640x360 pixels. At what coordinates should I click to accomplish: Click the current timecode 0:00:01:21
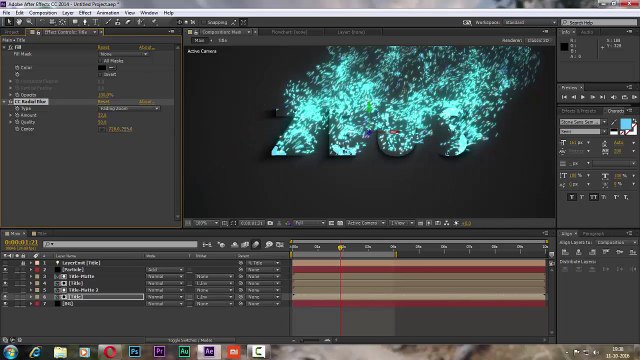[x=21, y=242]
